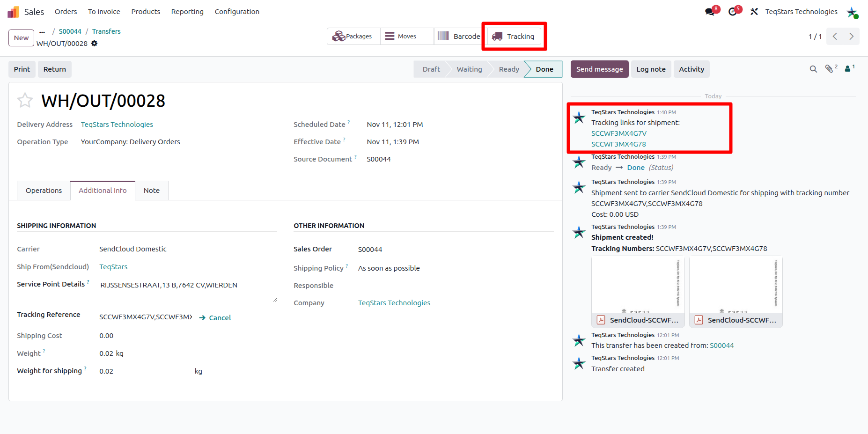Viewport: 868px width, 434px height.
Task: Click the New button
Action: point(21,38)
